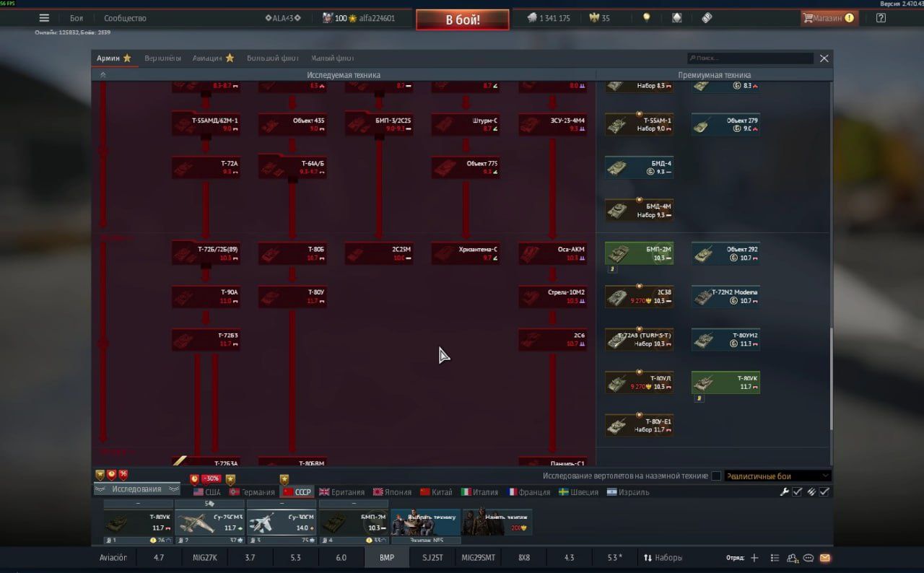Open the Магазин store button
This screenshot has height=573, width=924.
(x=829, y=18)
